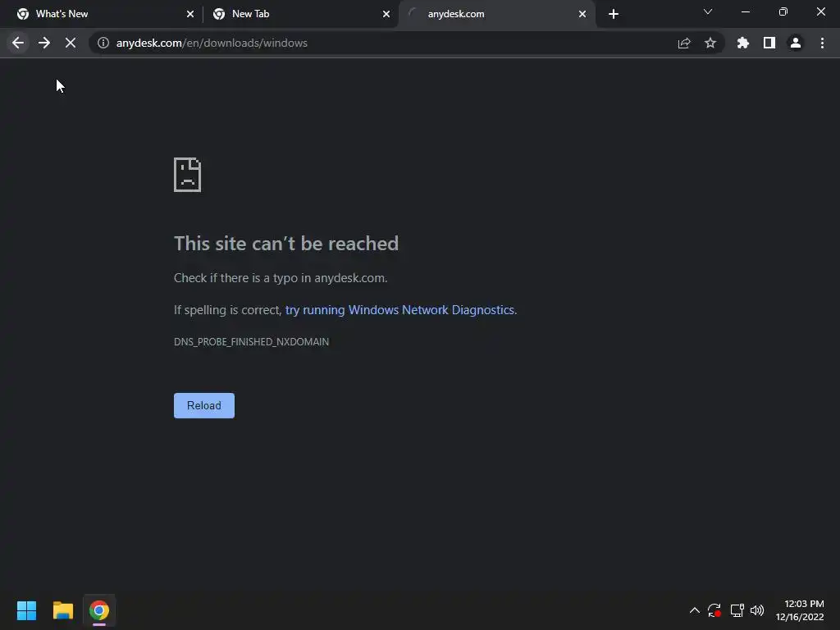
Task: Close the anydesk.com tab
Action: pos(582,14)
